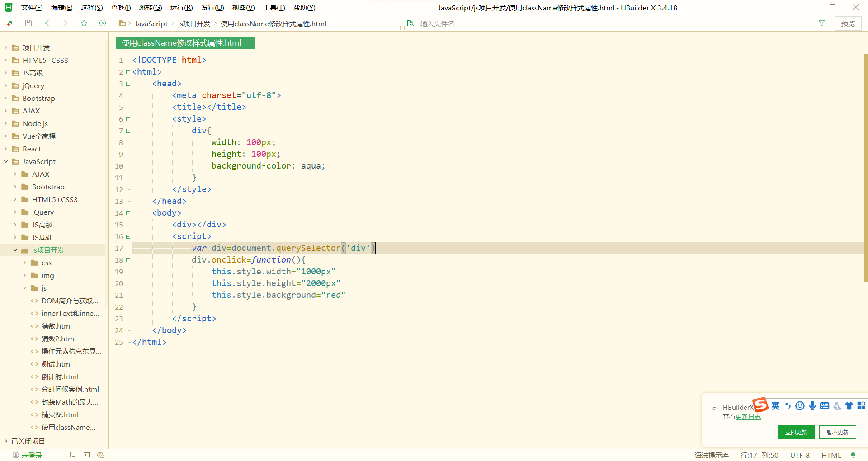This screenshot has width=868, height=461.
Task: Mark this file as favorite with the star
Action: point(84,23)
